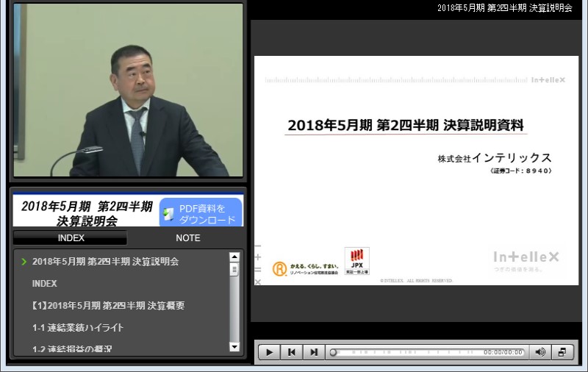This screenshot has height=372, width=588.
Task: Select '2018年5月期 第2四半期 決算説明会' index entry
Action: tap(105, 262)
